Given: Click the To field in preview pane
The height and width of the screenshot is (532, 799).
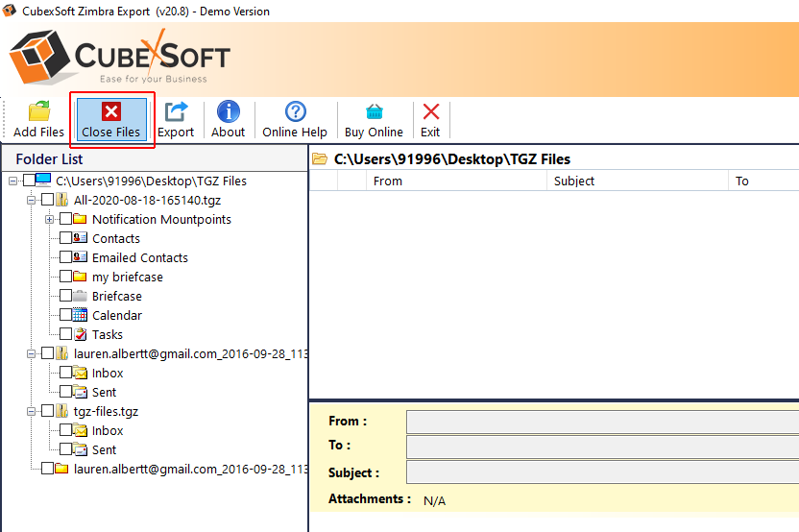Looking at the screenshot, I should pyautogui.click(x=603, y=446).
